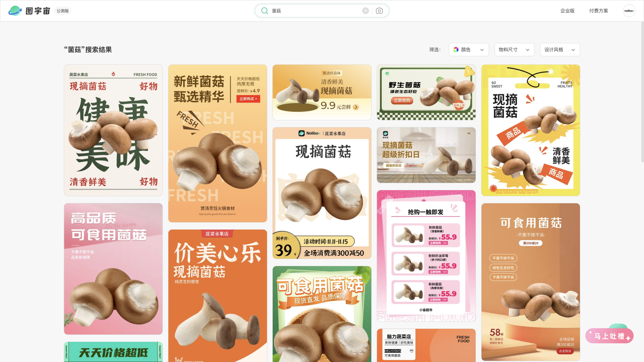Open the yellow 现摘菌菇 清香鲜美 poster

(531, 130)
